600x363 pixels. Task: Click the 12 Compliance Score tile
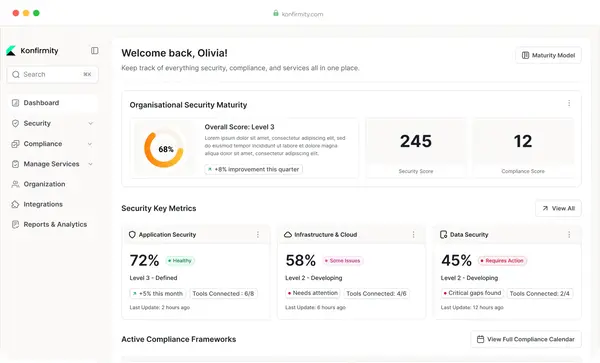pos(523,147)
